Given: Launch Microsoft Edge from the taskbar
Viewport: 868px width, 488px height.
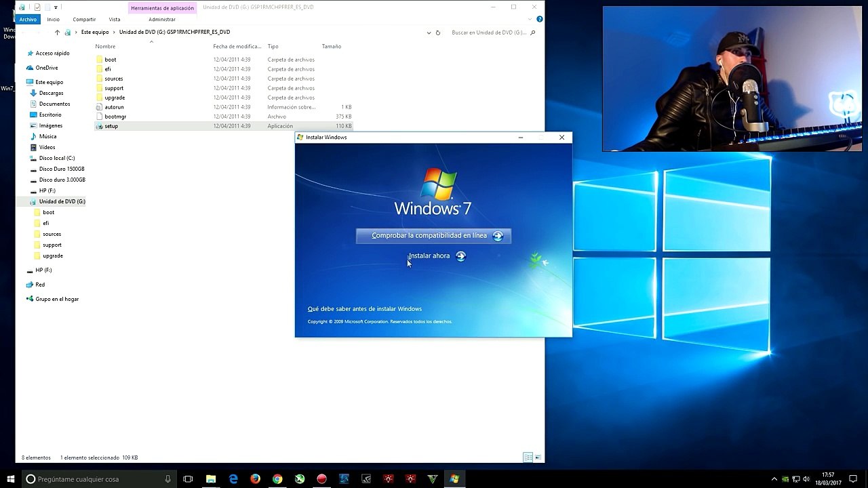Looking at the screenshot, I should (233, 479).
